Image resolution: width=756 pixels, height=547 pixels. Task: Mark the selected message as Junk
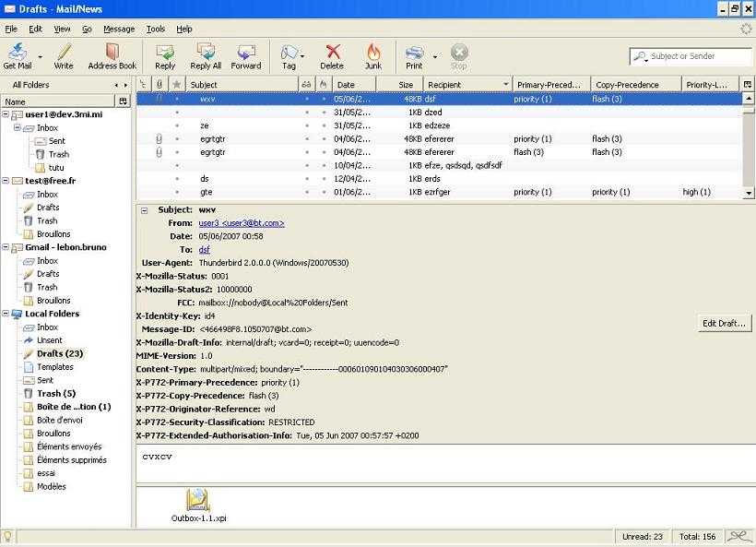click(372, 55)
